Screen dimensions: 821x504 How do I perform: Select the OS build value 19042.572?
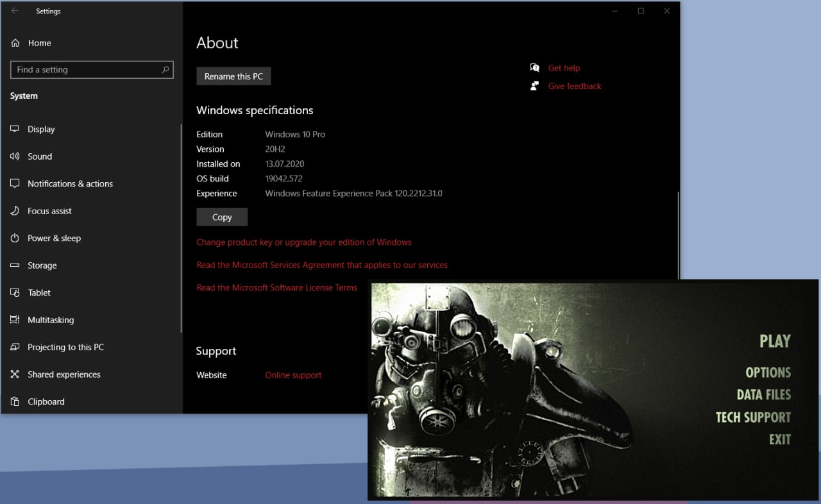click(284, 179)
